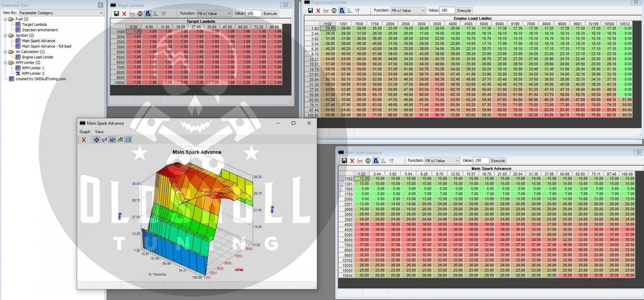Screen dimensions: 644x300
Task: Click red X icon in graph window toolbar
Action: click(x=84, y=140)
